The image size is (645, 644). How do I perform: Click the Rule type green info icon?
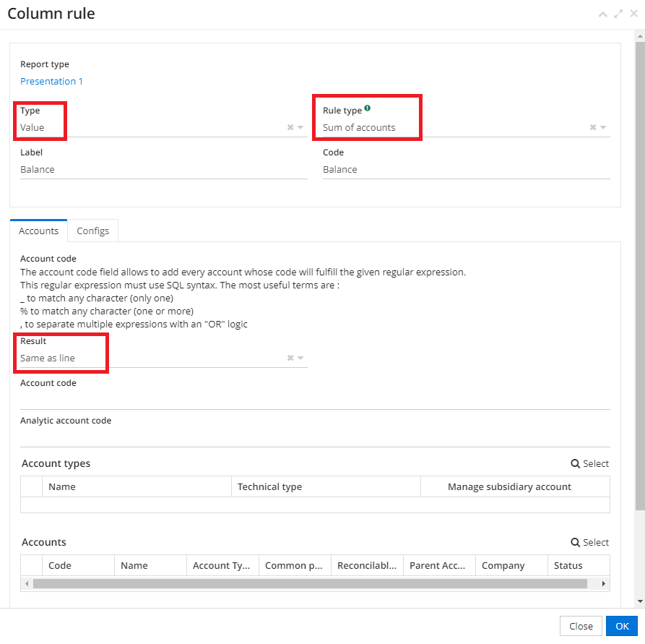(368, 108)
